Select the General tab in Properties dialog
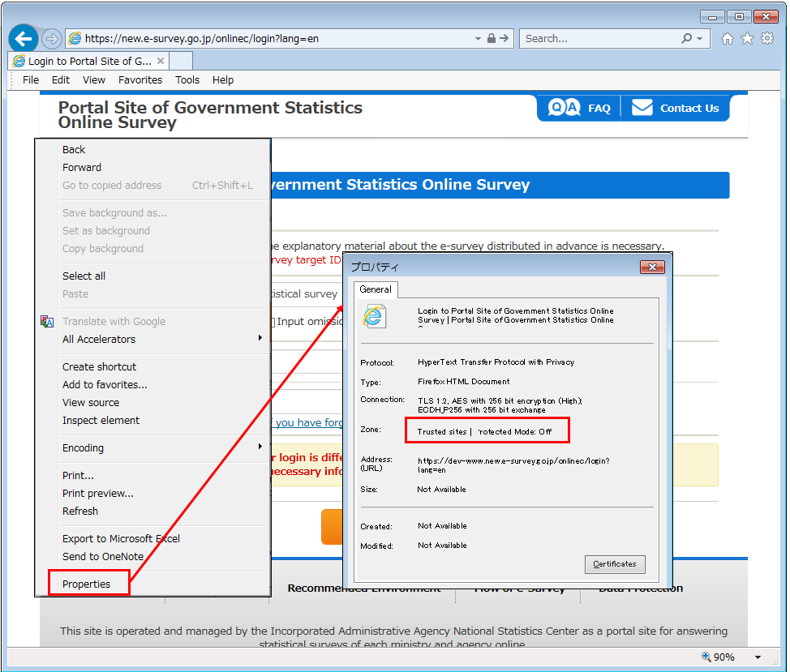 pyautogui.click(x=376, y=289)
